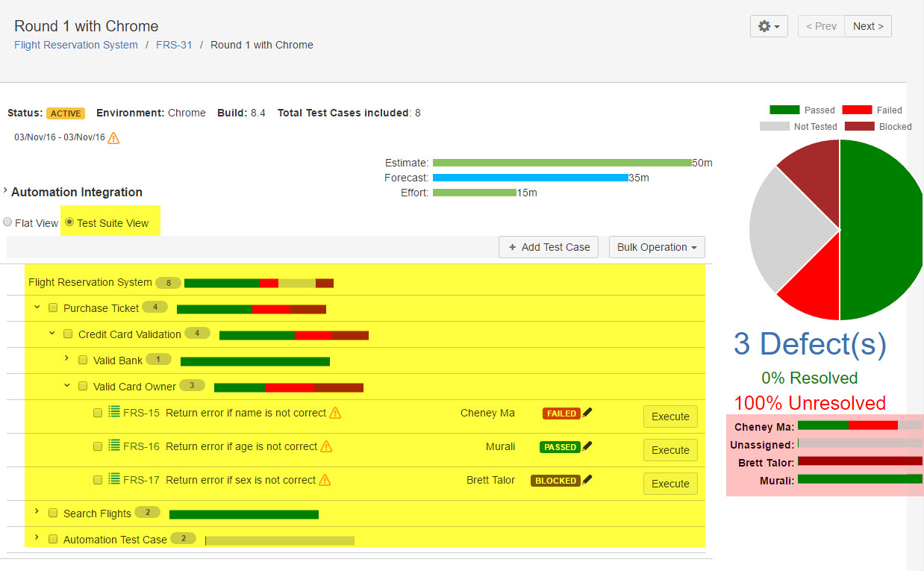Expand the Valid Bank suite

pos(66,359)
